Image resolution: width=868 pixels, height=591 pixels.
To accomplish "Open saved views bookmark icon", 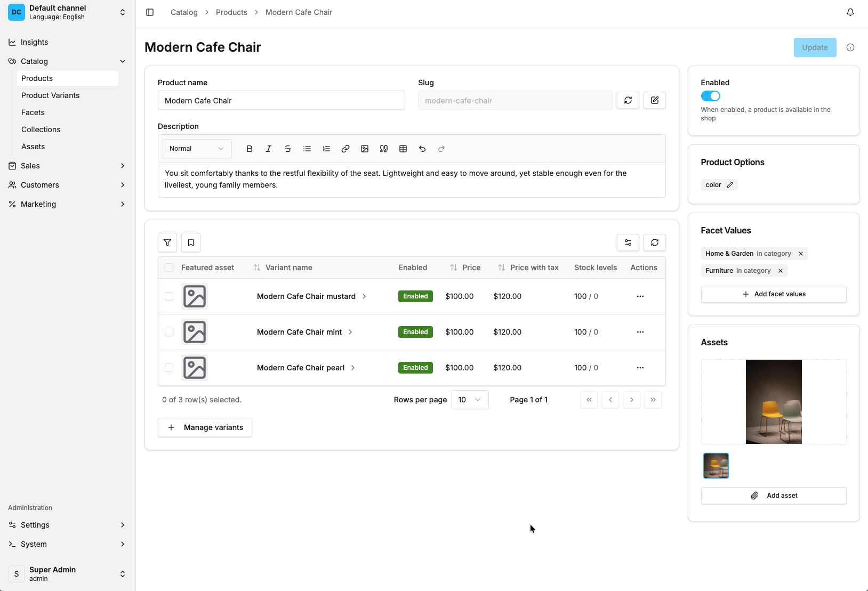I will click(x=191, y=242).
